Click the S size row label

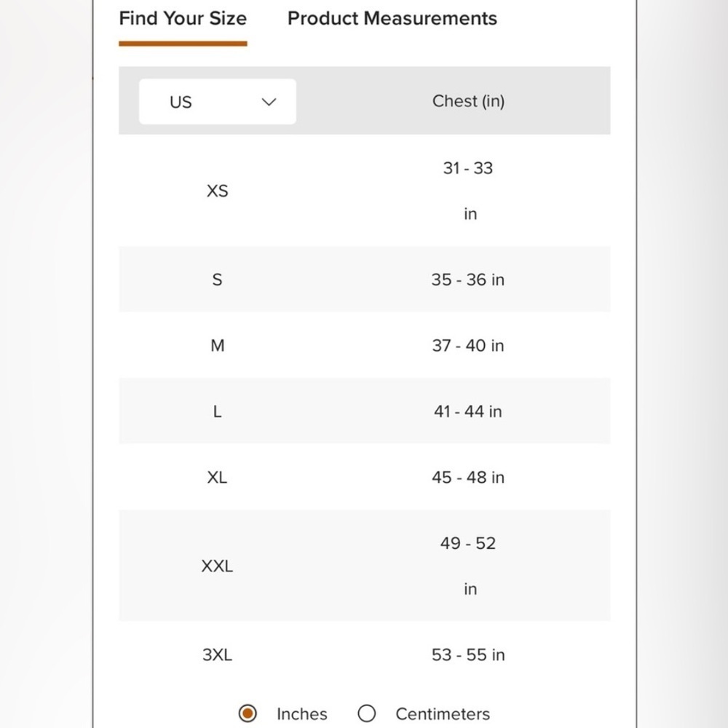217,280
